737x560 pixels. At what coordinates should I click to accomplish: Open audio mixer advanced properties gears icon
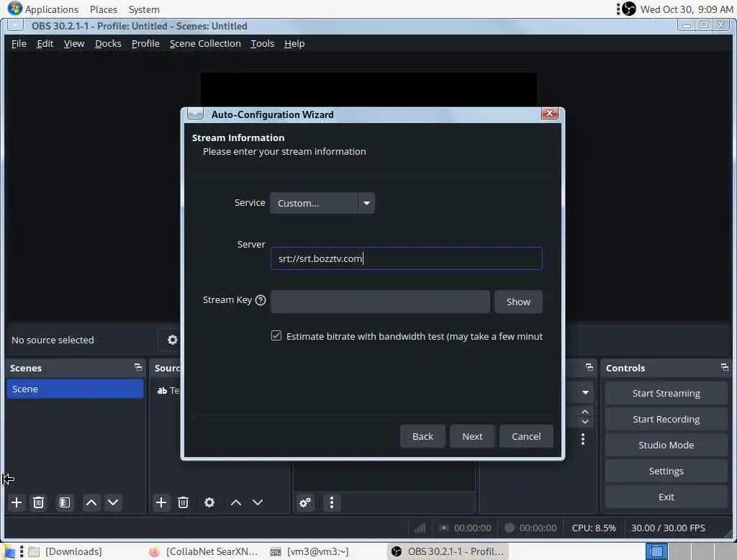pos(305,502)
